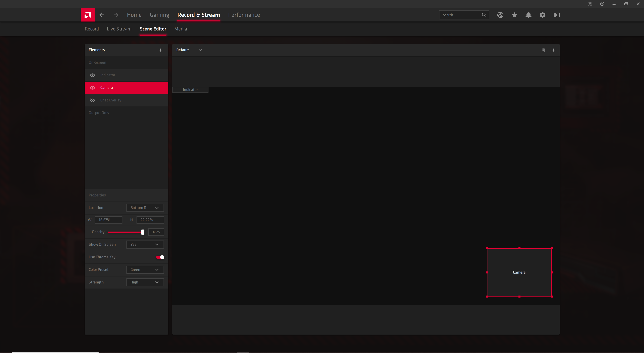Click the Opacity slider handle
Viewport: 644px width, 353px height.
[x=143, y=232]
